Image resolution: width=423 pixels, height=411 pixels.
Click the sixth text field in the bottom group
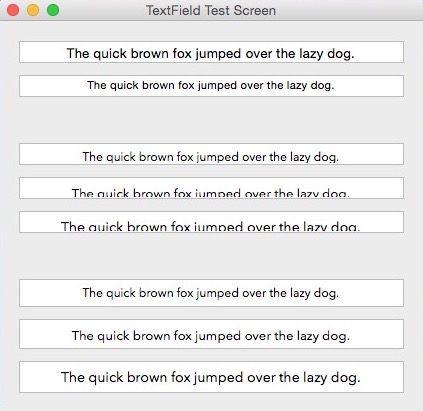[x=211, y=293]
